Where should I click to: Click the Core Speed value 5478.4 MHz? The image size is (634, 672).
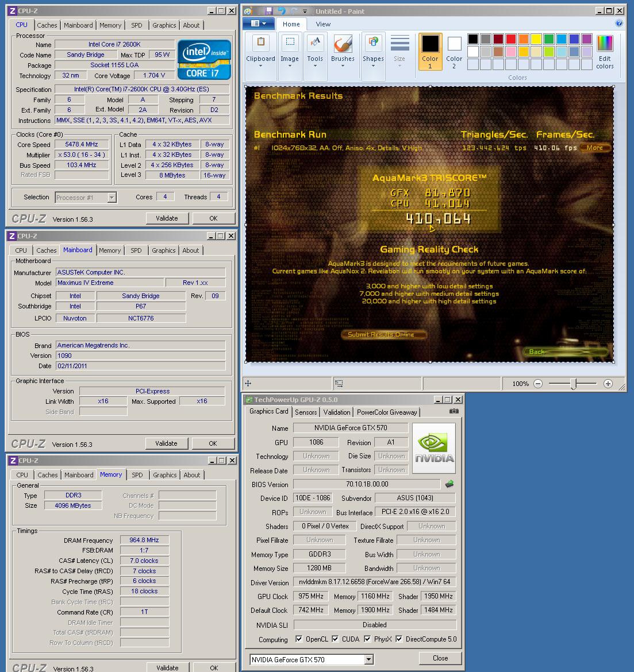82,144
